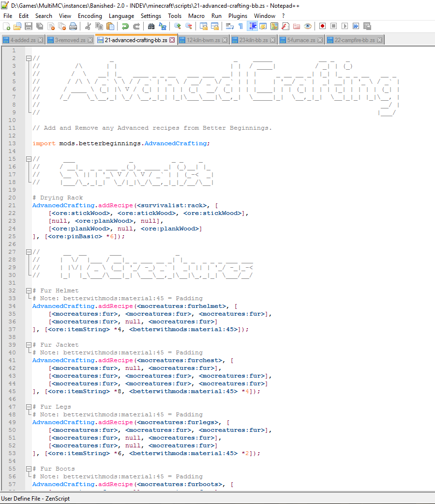Click the Cut scissors icon

pos(88,26)
